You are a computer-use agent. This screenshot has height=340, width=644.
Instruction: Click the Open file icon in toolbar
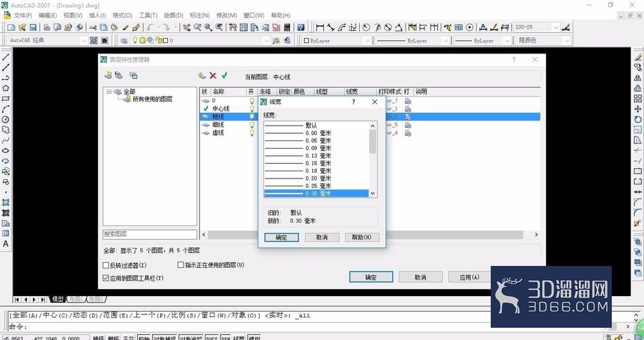(x=22, y=28)
